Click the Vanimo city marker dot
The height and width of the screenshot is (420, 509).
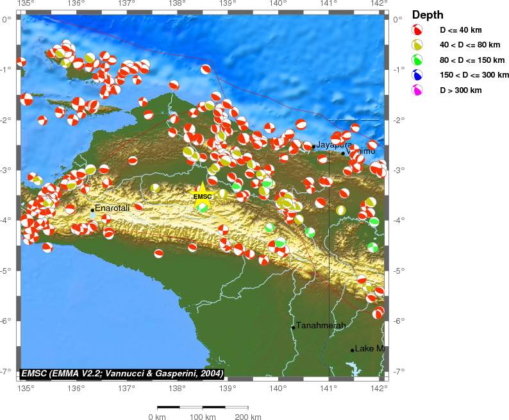(x=343, y=153)
